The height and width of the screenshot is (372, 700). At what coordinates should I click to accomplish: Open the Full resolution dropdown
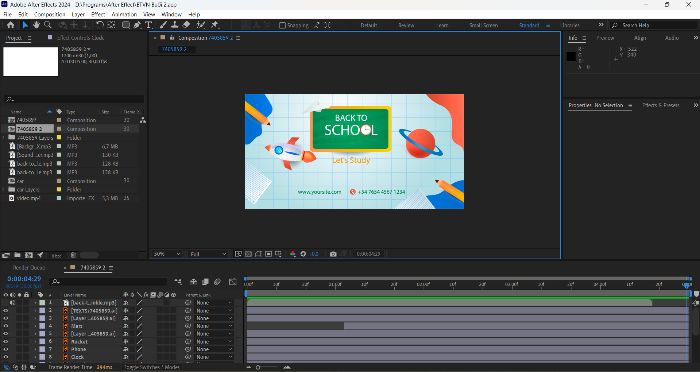[x=208, y=254]
